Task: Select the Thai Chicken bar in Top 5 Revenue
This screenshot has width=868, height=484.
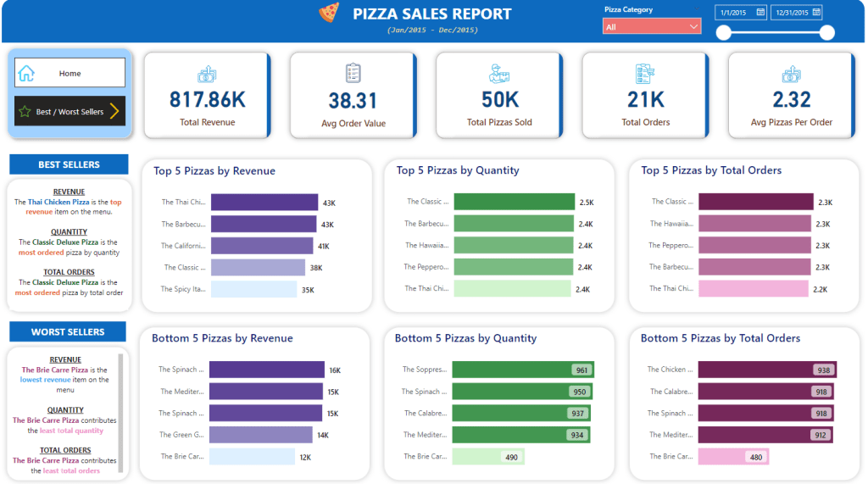Action: click(x=264, y=203)
